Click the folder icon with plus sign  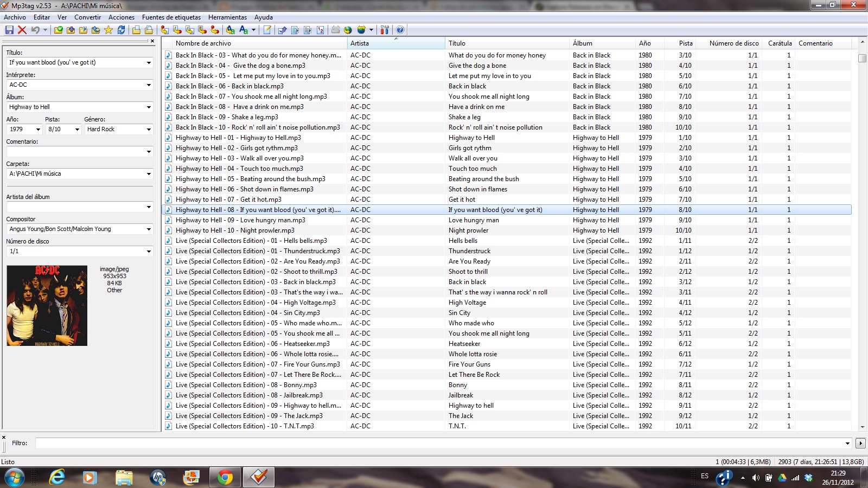(x=71, y=30)
